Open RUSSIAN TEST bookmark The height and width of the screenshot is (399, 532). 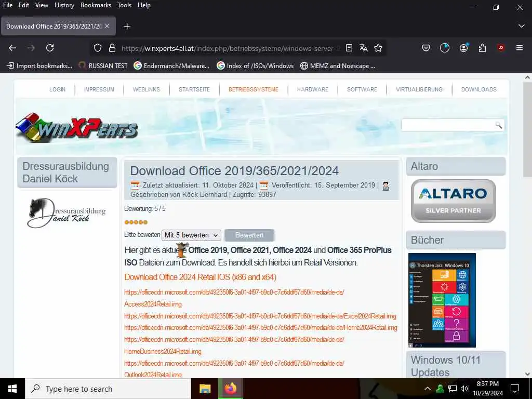[x=103, y=66]
